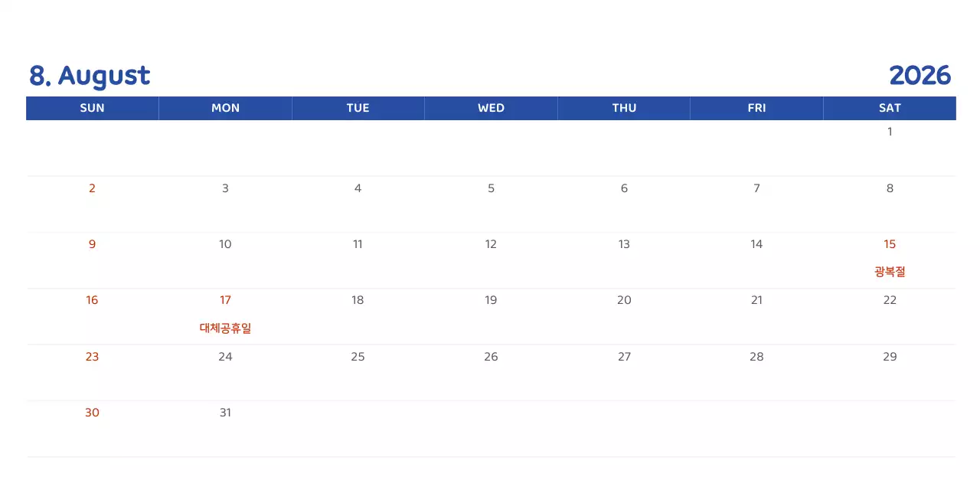
Task: Select the SUN column header
Action: coord(92,108)
